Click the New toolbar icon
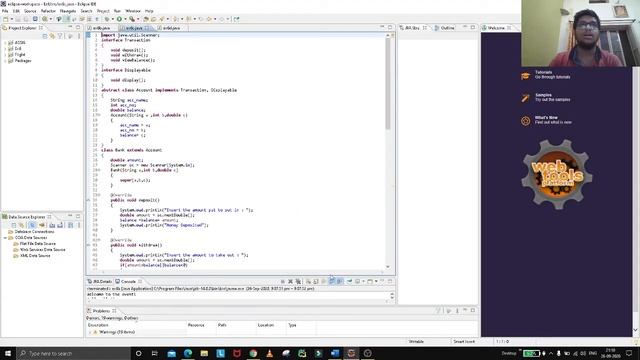640x360 pixels. [x=6, y=19]
